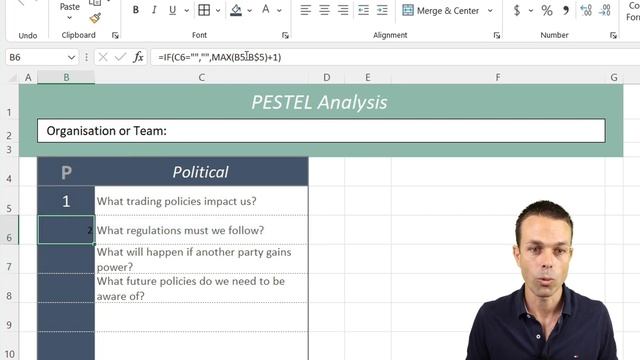This screenshot has width=640, height=360.
Task: Open Number format dialog launcher
Action: [x=613, y=36]
